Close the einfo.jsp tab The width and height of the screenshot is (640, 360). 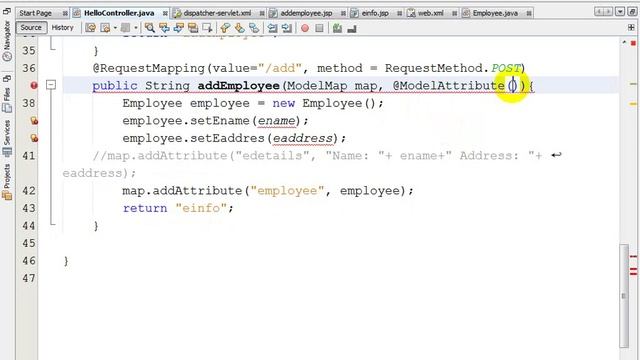[x=399, y=13]
